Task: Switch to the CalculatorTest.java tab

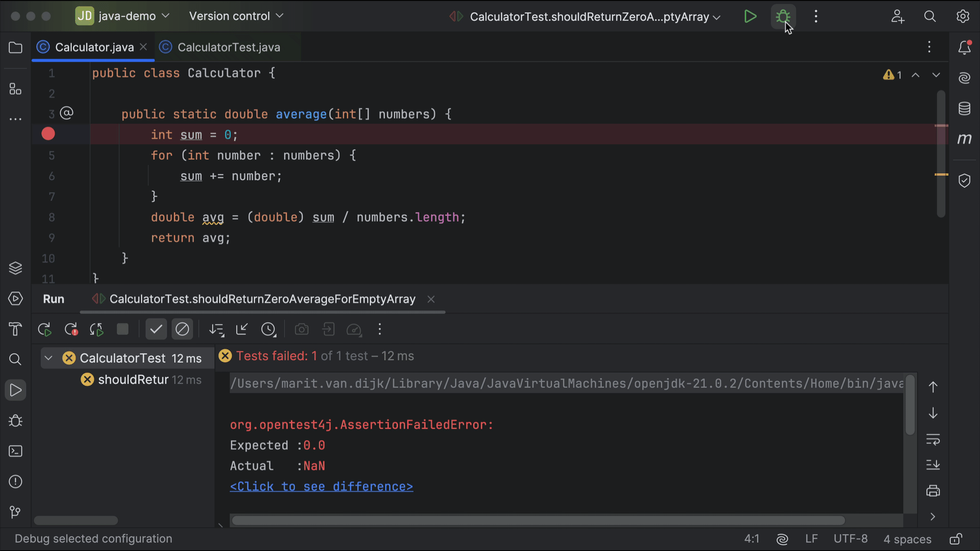Action: [x=228, y=47]
